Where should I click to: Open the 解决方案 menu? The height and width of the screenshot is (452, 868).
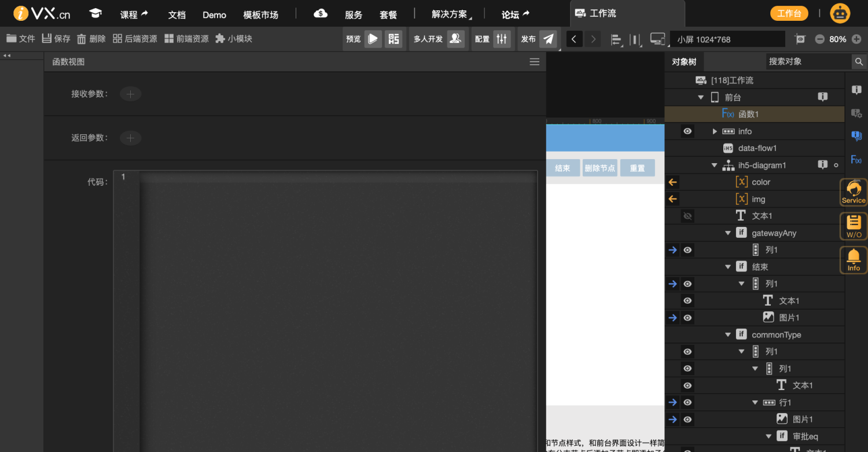pos(451,14)
